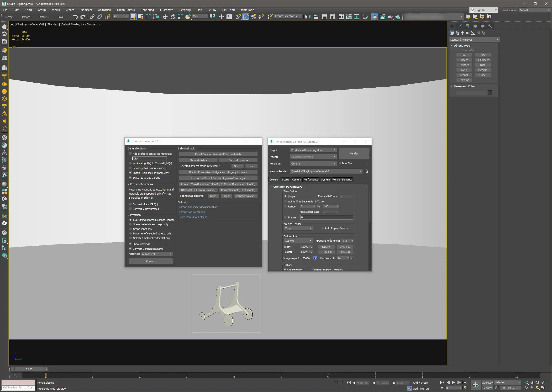Expand the Renderer Corona dropdown
This screenshot has width=552, height=392.
click(313, 164)
